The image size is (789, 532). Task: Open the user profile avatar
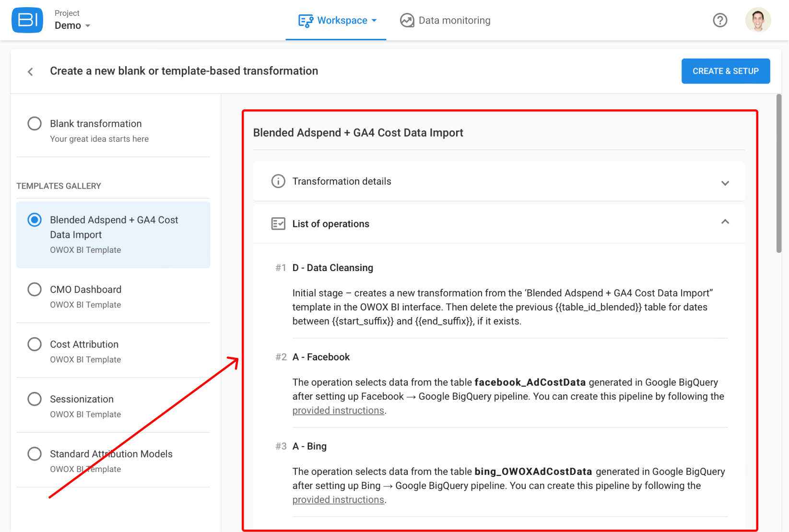[x=758, y=20]
